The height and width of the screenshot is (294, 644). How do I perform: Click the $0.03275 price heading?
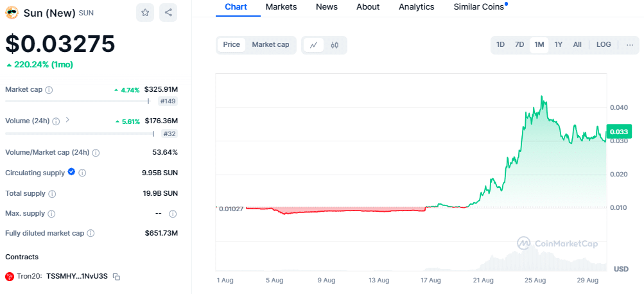[x=60, y=44]
